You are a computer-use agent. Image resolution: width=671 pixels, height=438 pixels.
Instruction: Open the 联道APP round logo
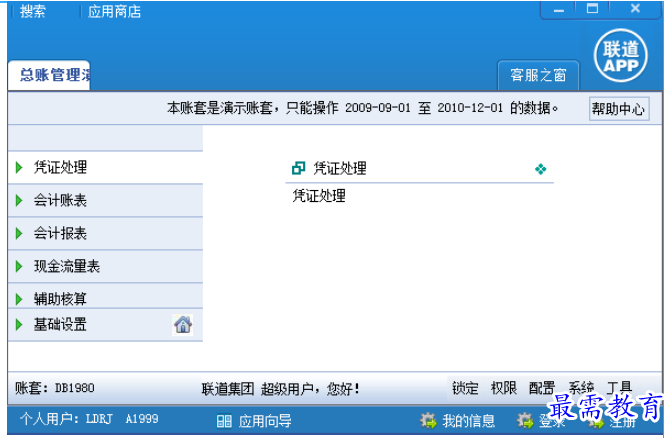pos(621,56)
